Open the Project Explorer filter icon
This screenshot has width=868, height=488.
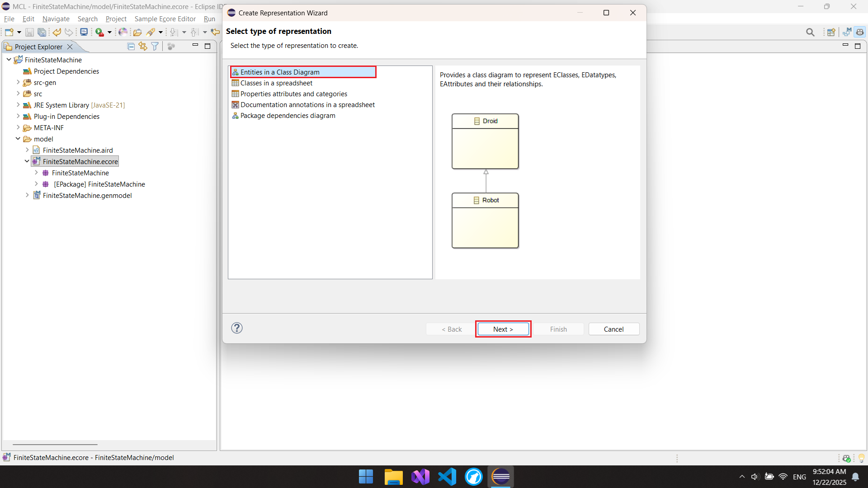point(155,47)
